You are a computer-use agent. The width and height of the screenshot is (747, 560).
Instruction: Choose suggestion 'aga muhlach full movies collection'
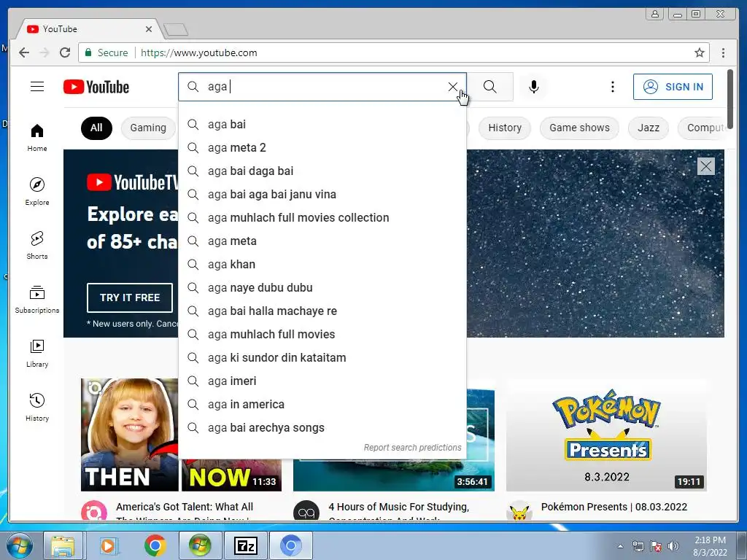[x=322, y=217]
